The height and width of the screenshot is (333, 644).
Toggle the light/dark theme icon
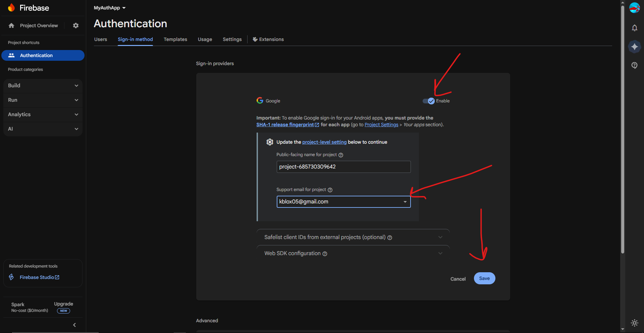tap(634, 323)
